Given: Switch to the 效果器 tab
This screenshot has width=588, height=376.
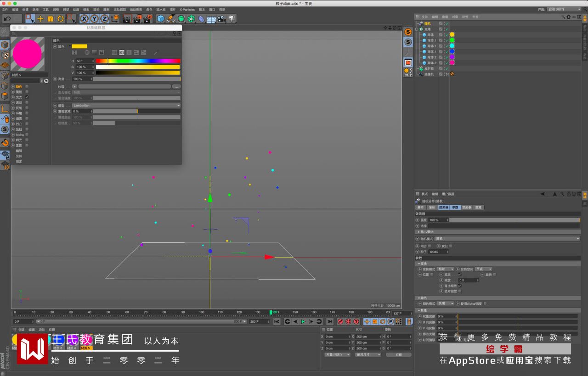Looking at the screenshot, I should coord(443,208).
